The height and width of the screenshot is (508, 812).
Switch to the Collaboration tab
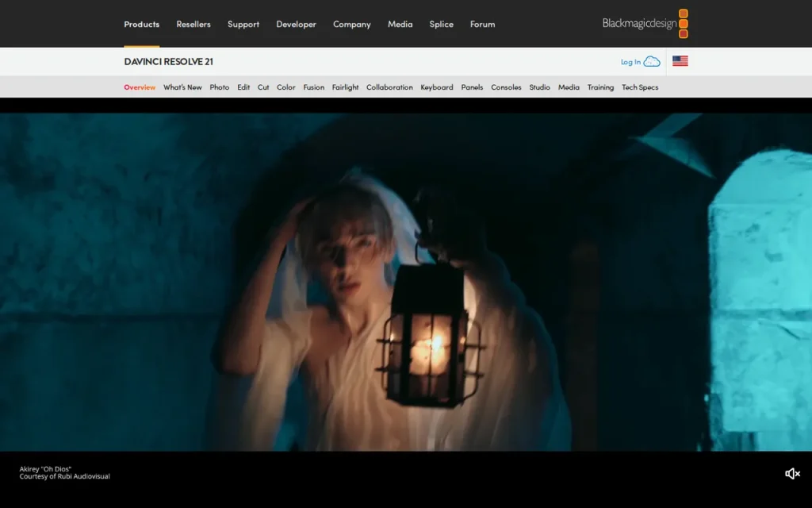click(389, 87)
